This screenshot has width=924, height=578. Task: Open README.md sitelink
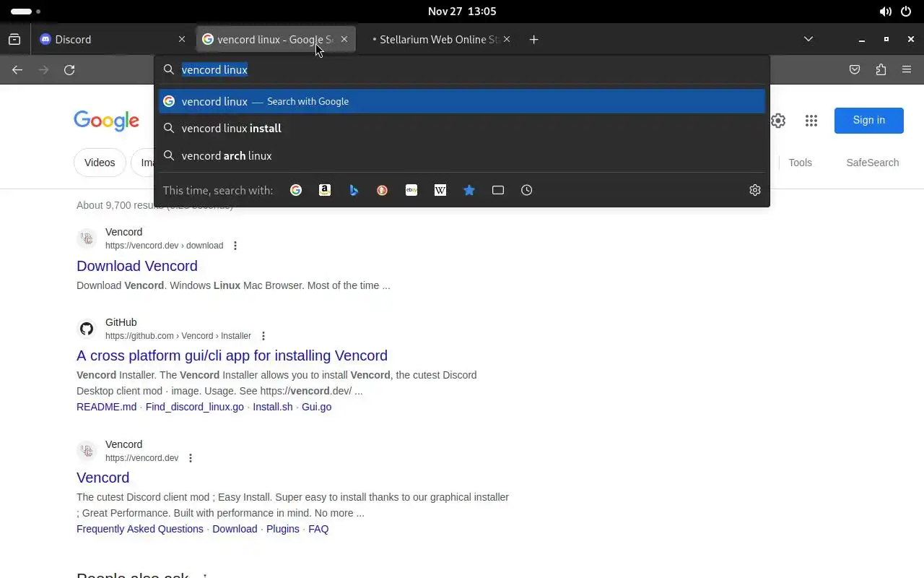click(106, 407)
